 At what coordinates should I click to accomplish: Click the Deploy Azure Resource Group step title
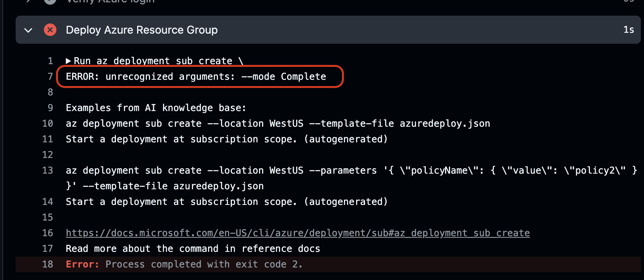point(141,30)
